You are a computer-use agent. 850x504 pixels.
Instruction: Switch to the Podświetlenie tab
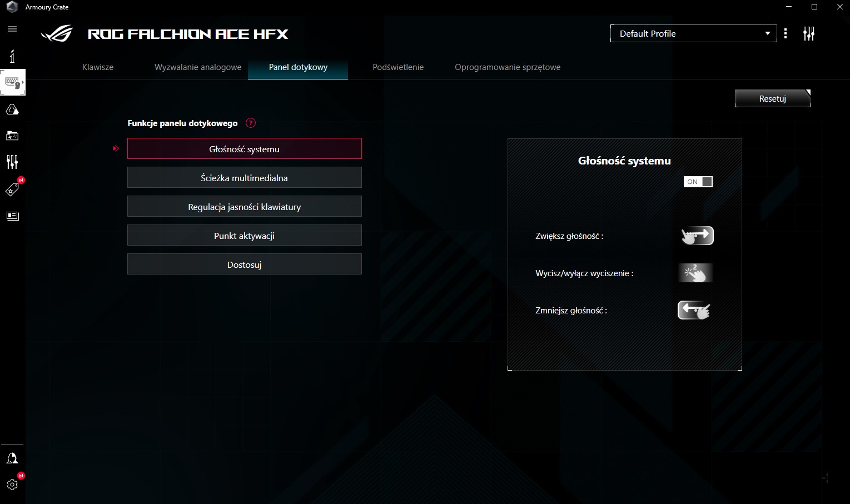[398, 67]
